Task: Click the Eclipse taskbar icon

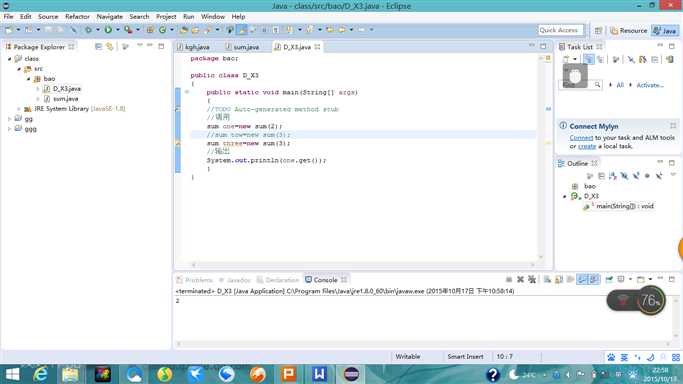Action: point(351,374)
